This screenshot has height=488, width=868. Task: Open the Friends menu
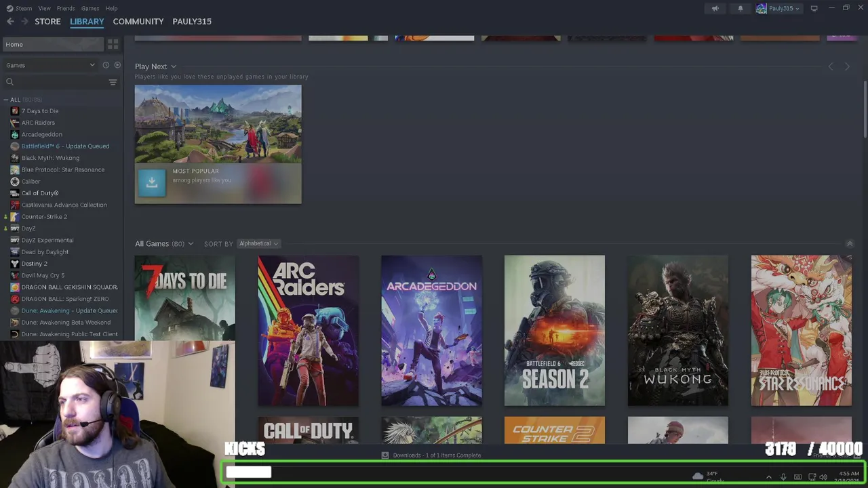[66, 8]
